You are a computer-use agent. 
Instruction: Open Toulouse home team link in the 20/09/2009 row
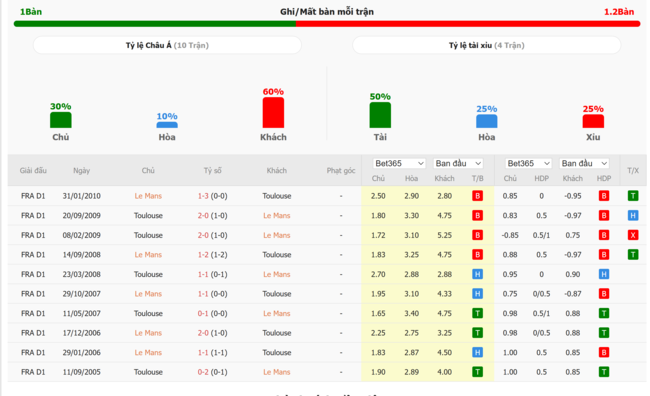pos(148,215)
